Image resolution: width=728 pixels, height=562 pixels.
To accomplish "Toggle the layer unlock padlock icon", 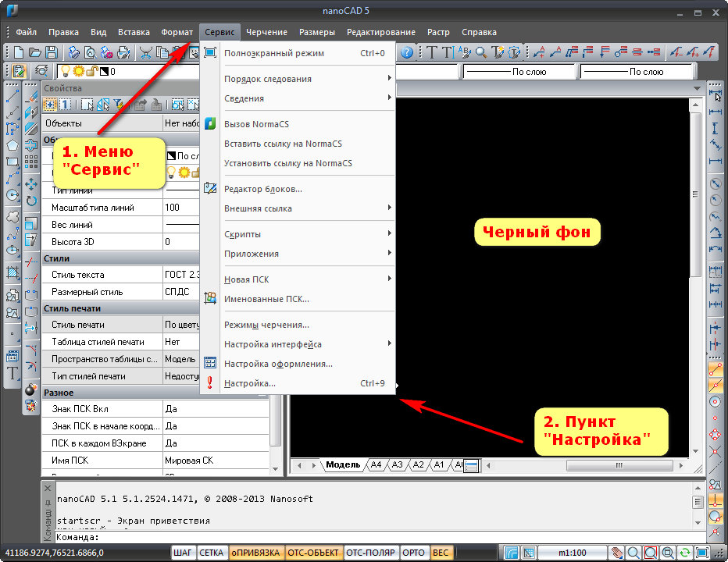I will pos(92,71).
